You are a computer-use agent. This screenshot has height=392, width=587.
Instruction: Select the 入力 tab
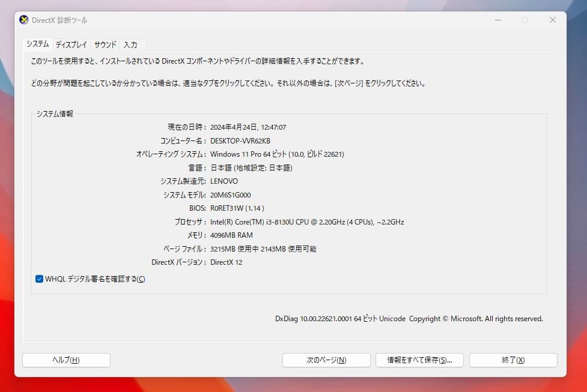pyautogui.click(x=132, y=44)
